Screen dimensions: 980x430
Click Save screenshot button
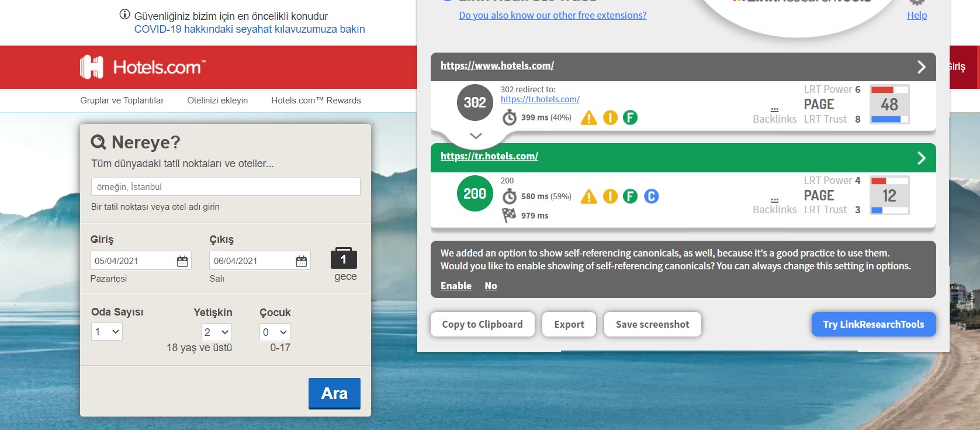tap(653, 324)
